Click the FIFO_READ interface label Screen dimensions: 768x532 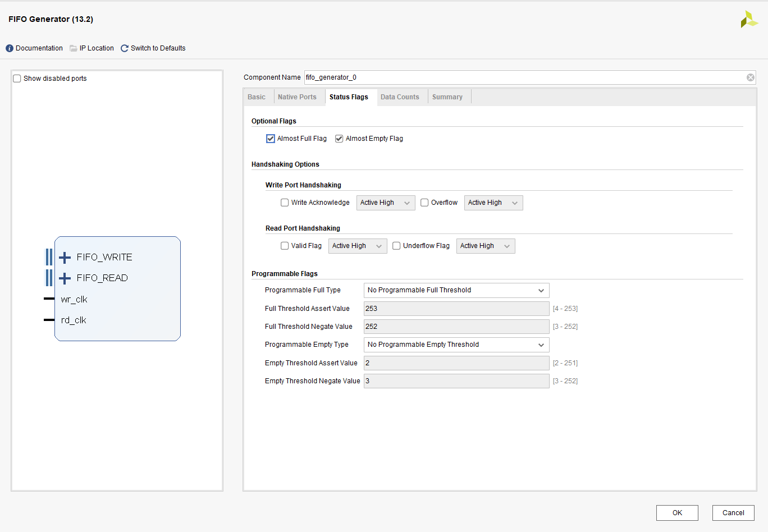tap(102, 278)
